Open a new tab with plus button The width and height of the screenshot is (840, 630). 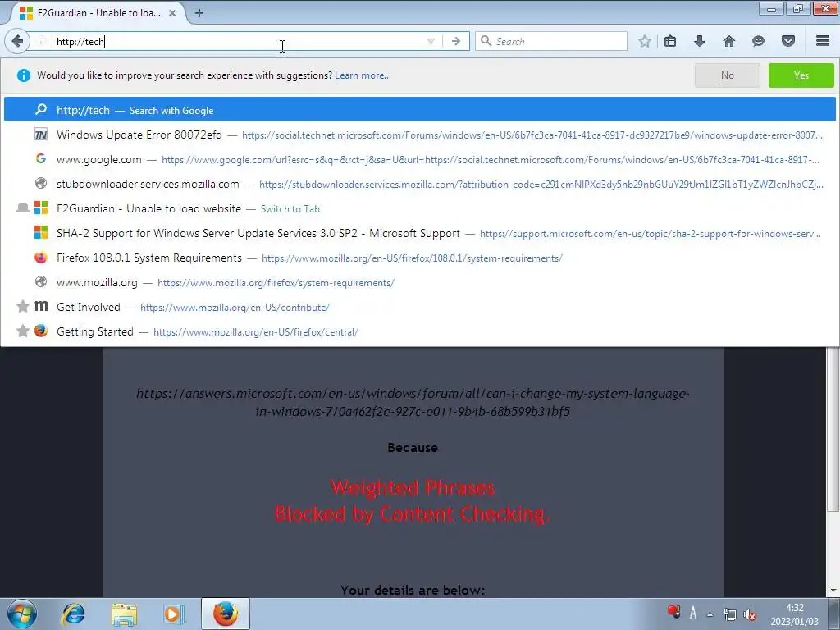coord(199,13)
